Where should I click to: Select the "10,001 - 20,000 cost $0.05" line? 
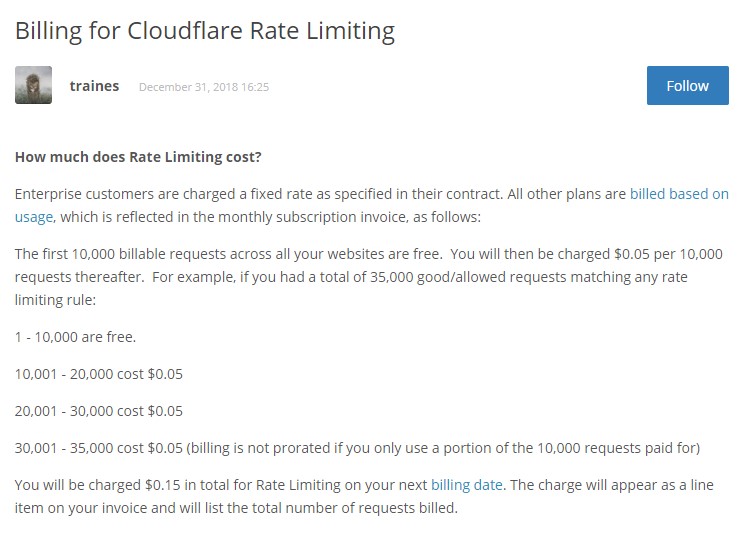point(99,374)
